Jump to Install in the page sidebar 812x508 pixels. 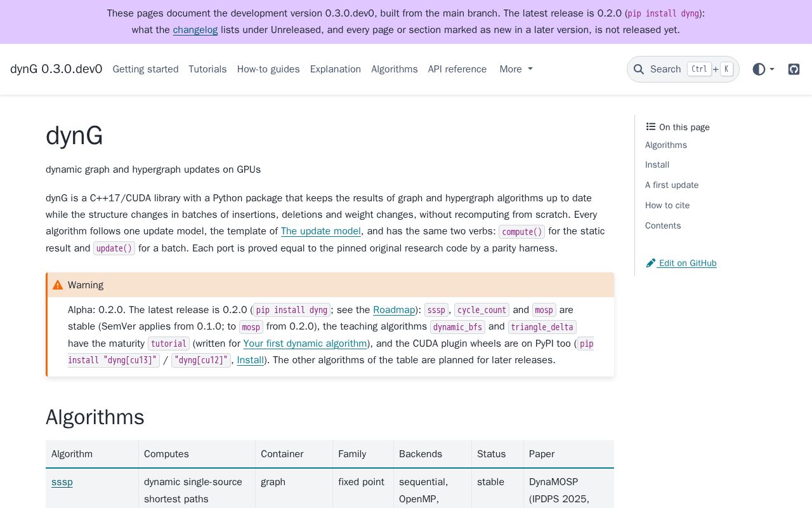coord(657,164)
